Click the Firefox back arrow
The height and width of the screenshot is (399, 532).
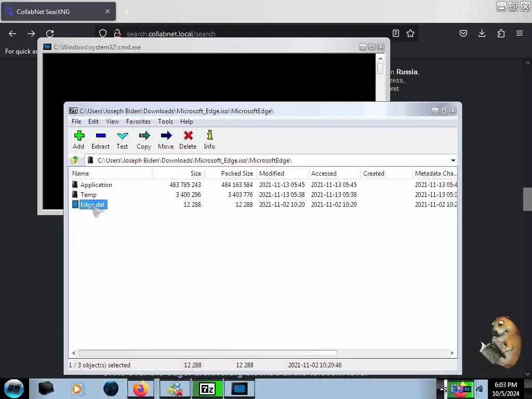click(x=12, y=34)
